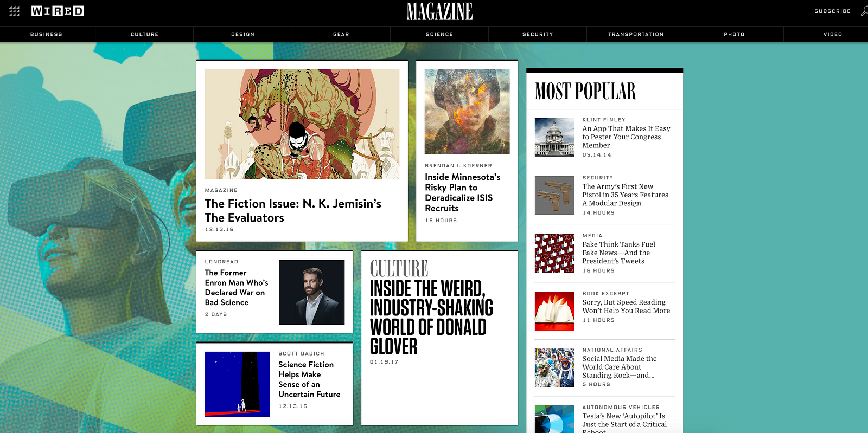Click the Capitol building thumbnail
The image size is (868, 433).
click(554, 138)
